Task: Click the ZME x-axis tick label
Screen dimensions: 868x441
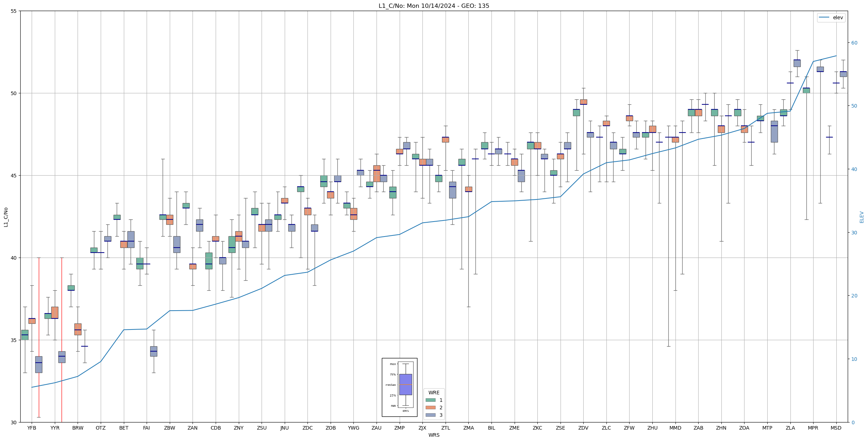Action: 515,428
